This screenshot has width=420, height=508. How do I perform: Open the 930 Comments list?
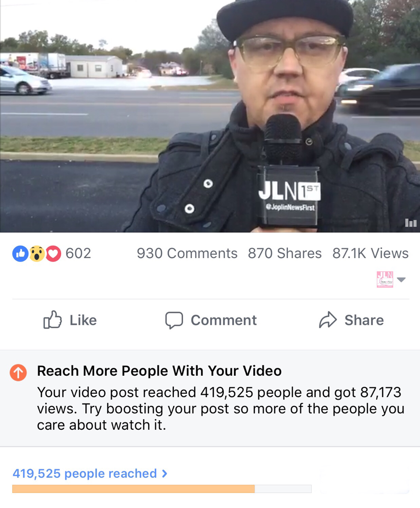coord(187,253)
